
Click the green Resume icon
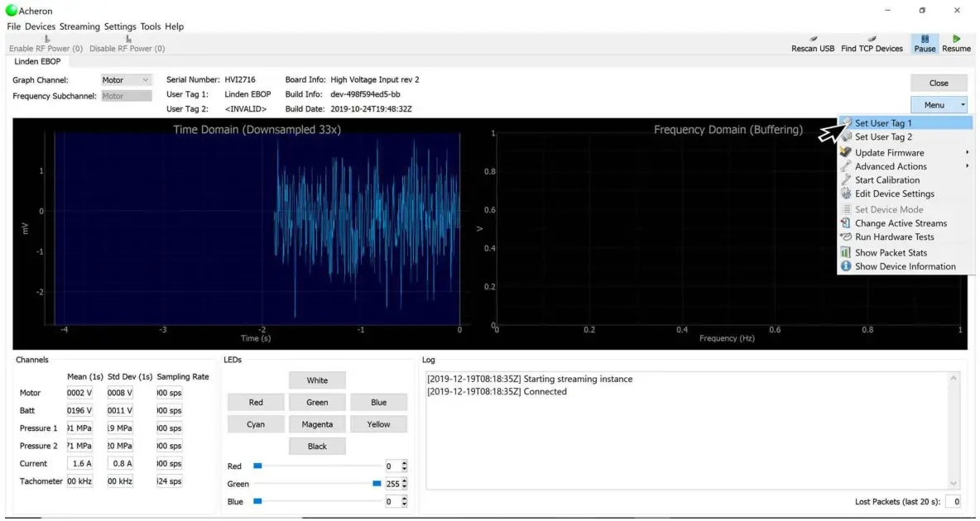(956, 43)
